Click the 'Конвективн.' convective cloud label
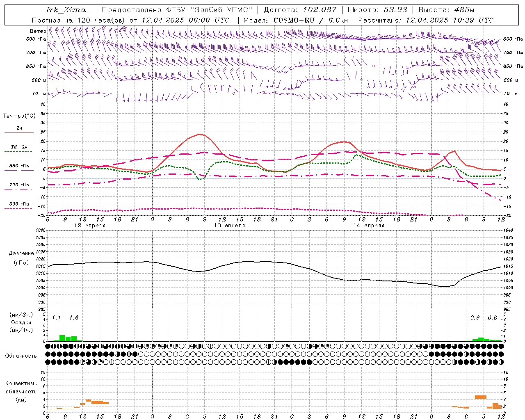 (21, 383)
